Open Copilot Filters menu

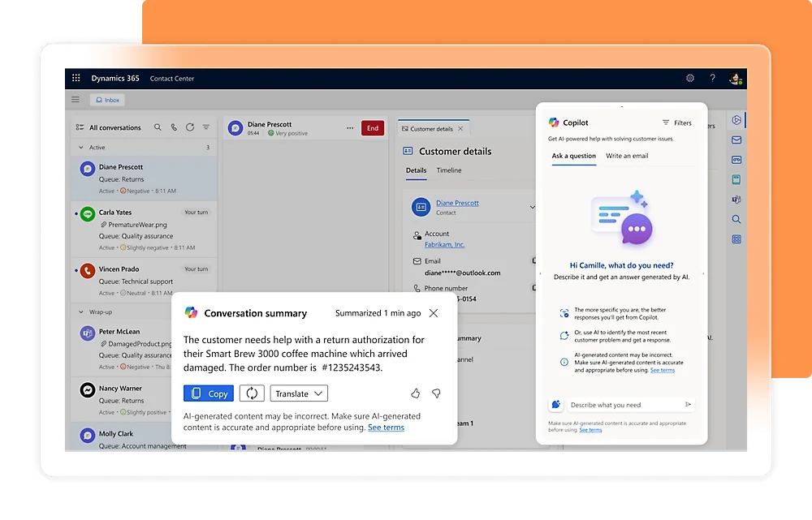coord(676,122)
